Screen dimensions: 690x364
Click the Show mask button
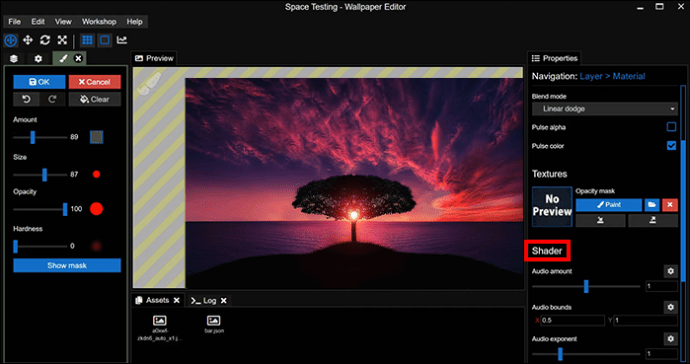(67, 265)
